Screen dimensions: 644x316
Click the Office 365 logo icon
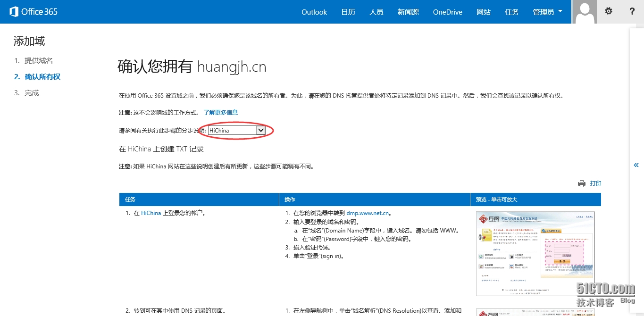14,12
